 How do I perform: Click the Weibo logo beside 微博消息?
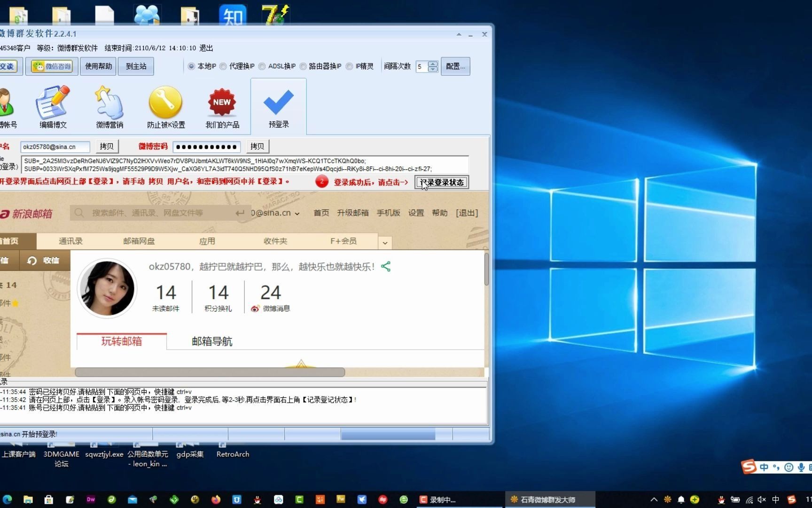click(255, 309)
